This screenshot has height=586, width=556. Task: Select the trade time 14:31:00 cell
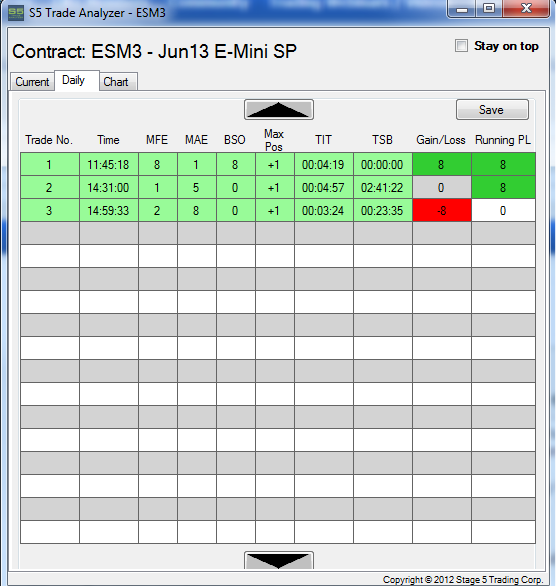(x=109, y=187)
